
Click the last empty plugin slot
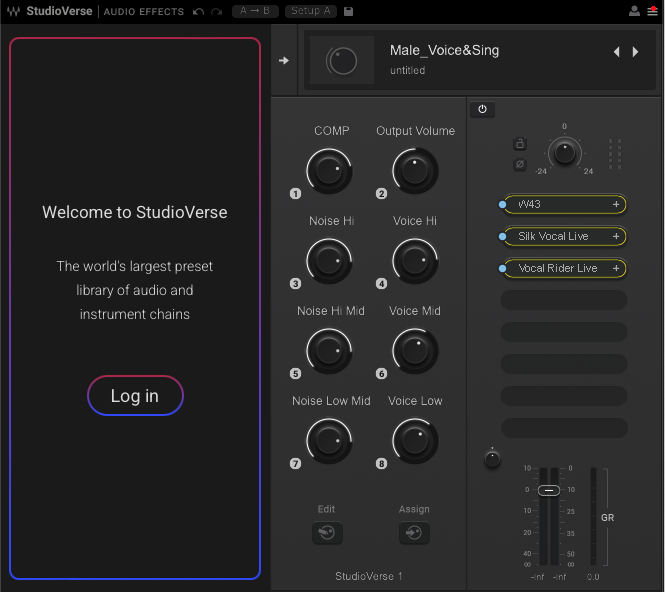(x=564, y=428)
